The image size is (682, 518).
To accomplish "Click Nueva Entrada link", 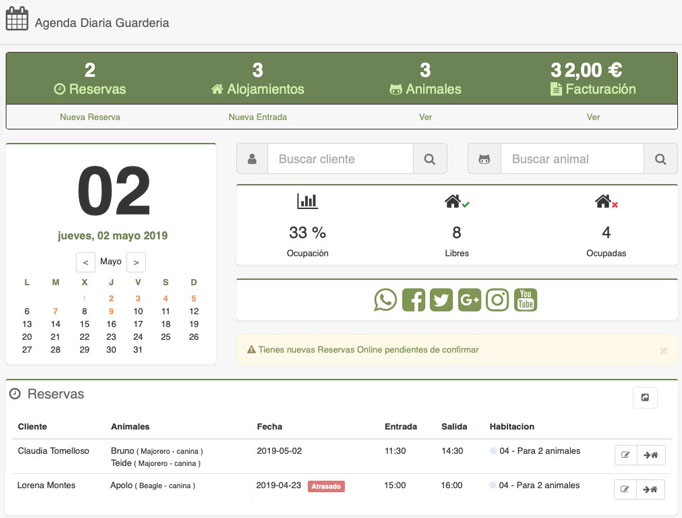I will (x=258, y=117).
